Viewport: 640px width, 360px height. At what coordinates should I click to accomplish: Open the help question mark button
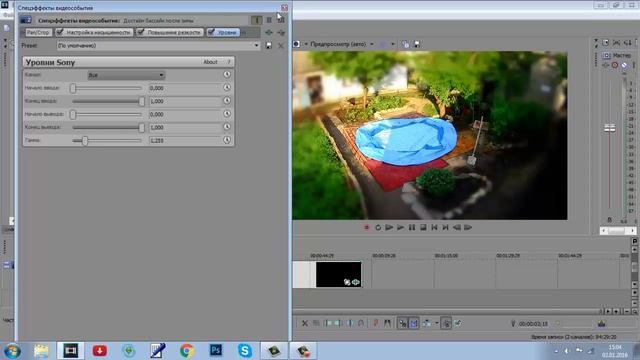[x=229, y=62]
